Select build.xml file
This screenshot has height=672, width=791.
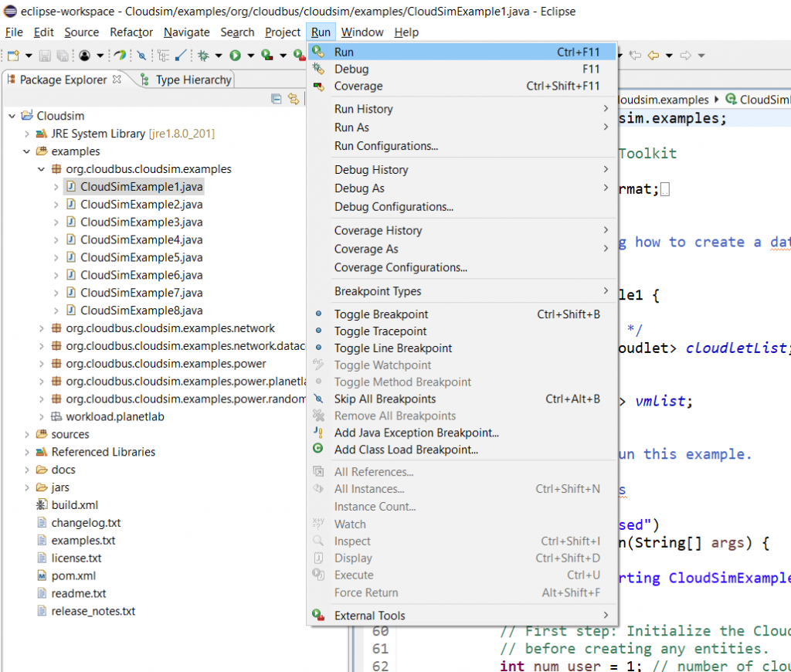point(66,505)
